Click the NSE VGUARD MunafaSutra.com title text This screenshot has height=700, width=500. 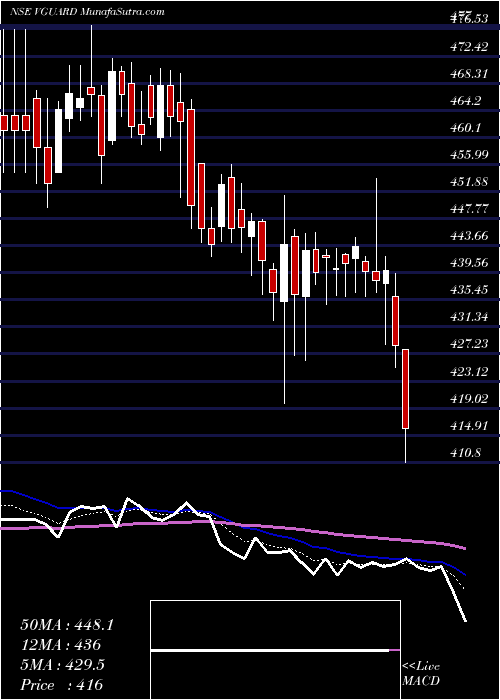[87, 11]
